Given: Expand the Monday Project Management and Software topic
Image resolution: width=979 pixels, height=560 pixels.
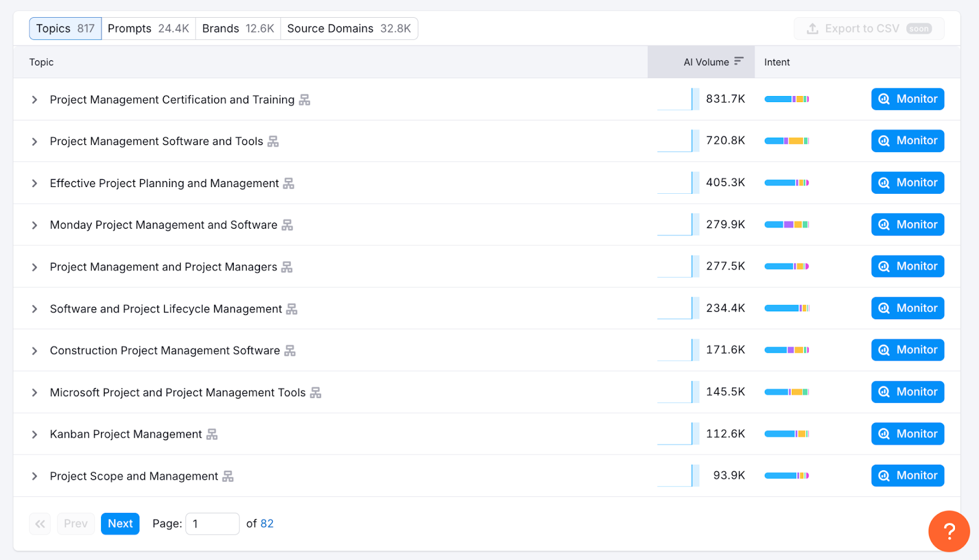Looking at the screenshot, I should point(35,226).
